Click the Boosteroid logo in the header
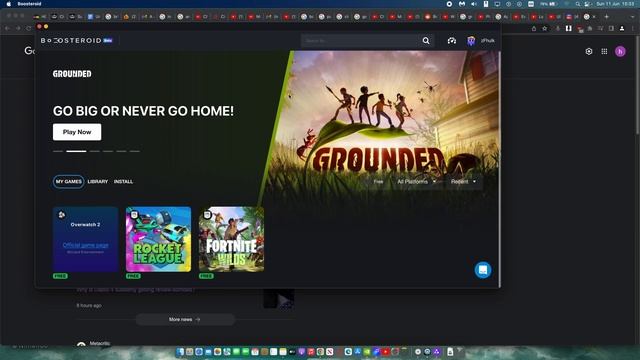 click(x=76, y=40)
